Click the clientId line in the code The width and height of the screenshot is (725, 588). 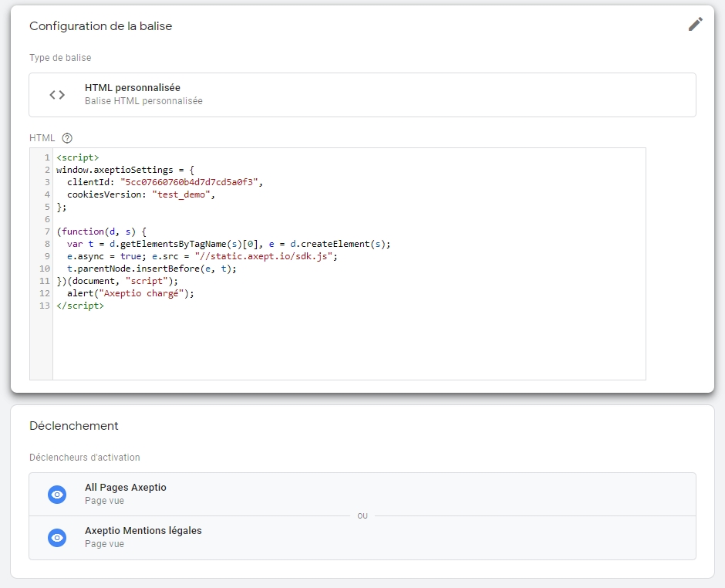click(164, 182)
